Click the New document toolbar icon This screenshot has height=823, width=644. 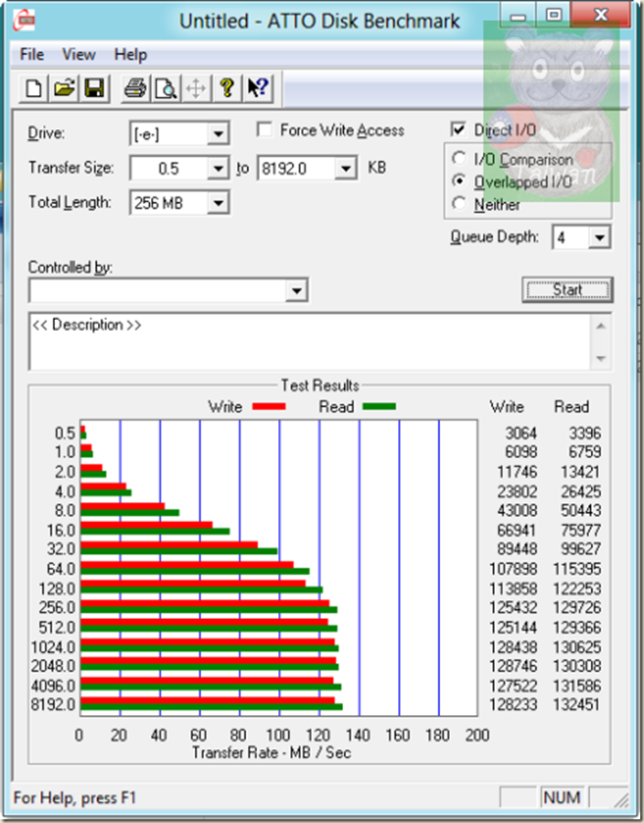34,88
